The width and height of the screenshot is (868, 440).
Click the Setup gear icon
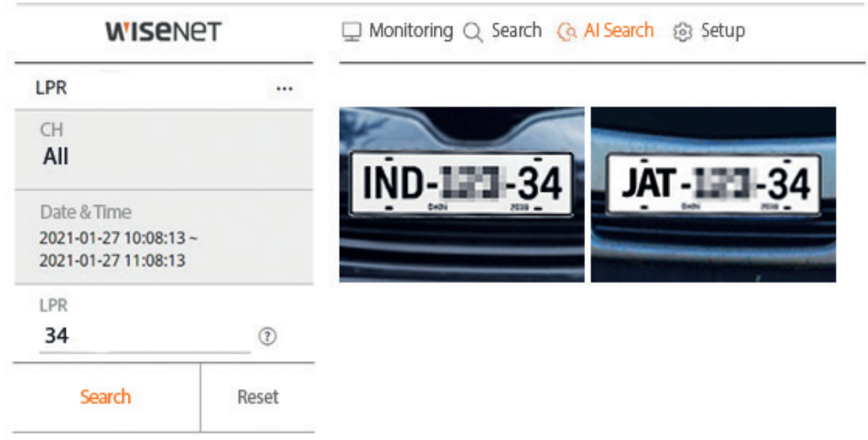tap(682, 32)
